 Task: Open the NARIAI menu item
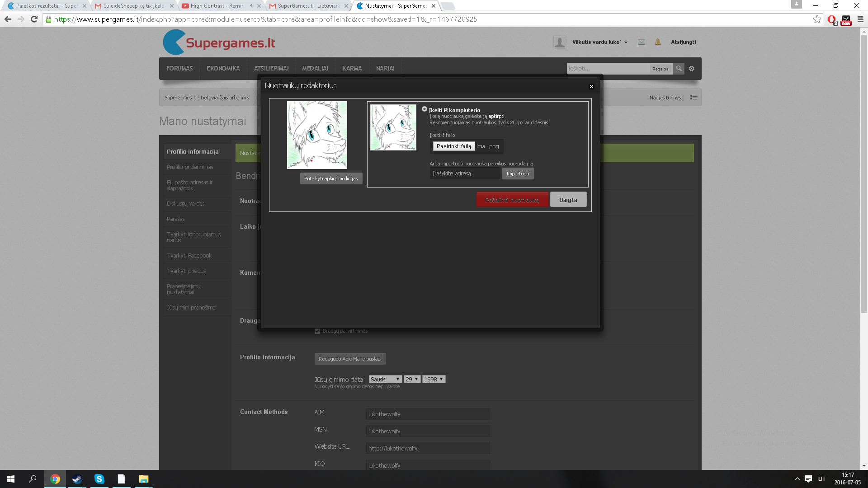pyautogui.click(x=385, y=68)
